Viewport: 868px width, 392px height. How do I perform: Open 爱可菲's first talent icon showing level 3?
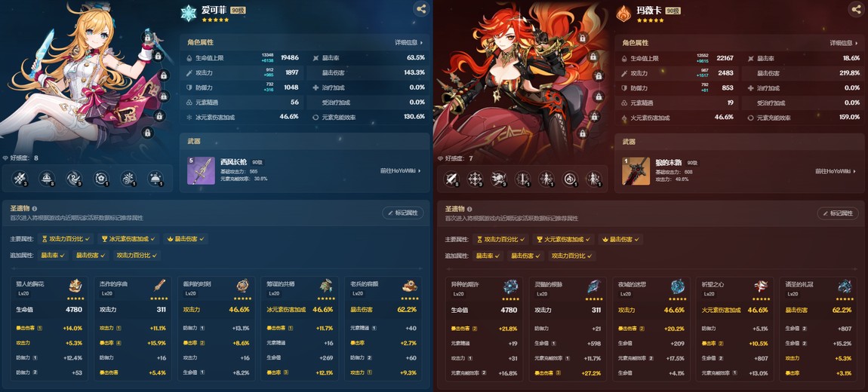(20, 179)
